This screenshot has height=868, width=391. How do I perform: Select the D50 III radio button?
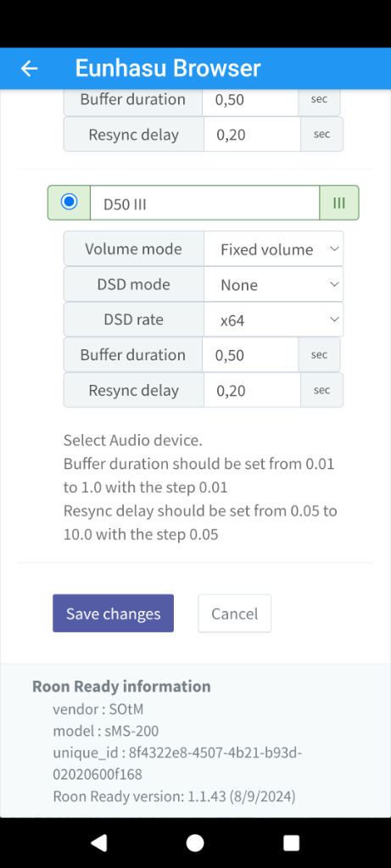[70, 202]
